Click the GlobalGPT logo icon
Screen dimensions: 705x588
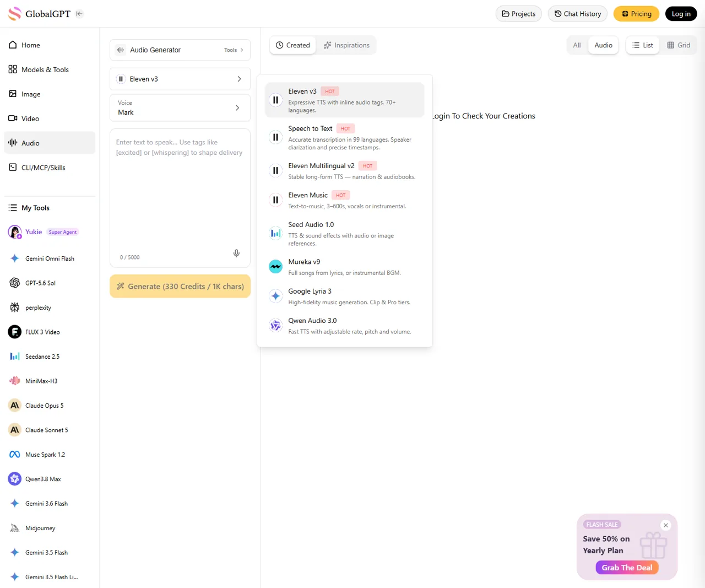(x=14, y=14)
